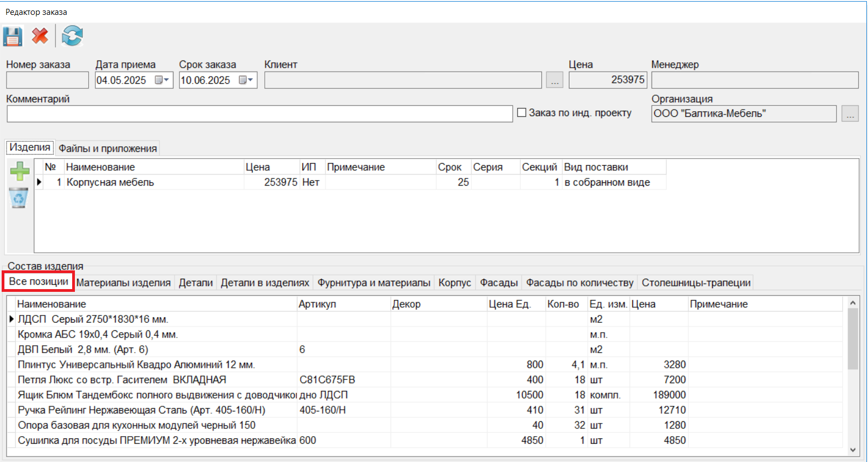
Task: Open the "Срок заказа" calendar dropdown
Action: click(x=246, y=80)
